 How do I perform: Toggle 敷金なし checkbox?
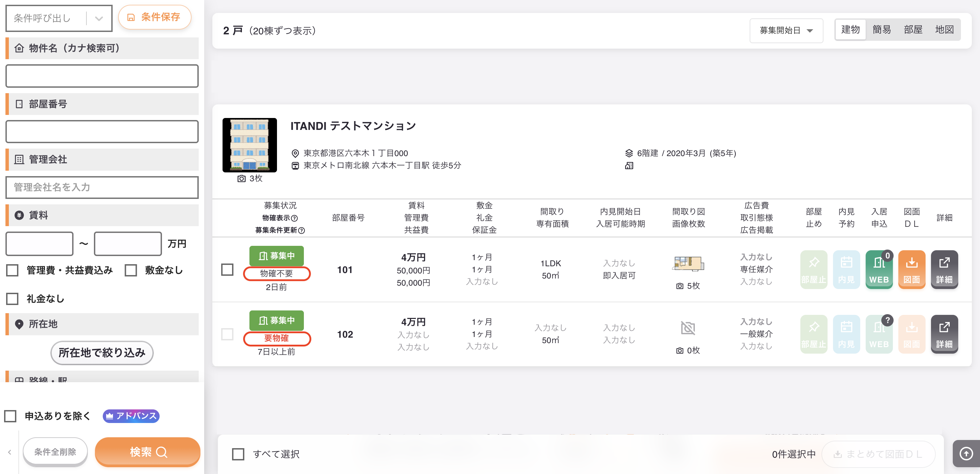pos(130,270)
